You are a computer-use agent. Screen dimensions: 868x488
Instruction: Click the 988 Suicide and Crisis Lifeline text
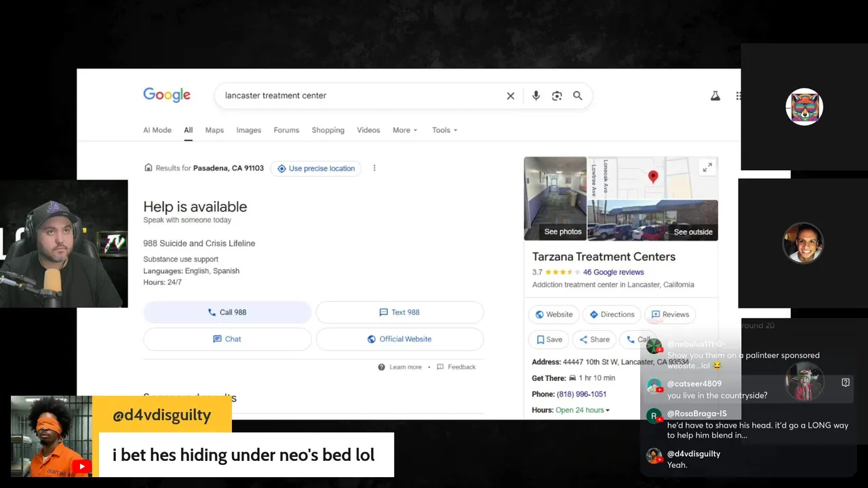pos(199,243)
